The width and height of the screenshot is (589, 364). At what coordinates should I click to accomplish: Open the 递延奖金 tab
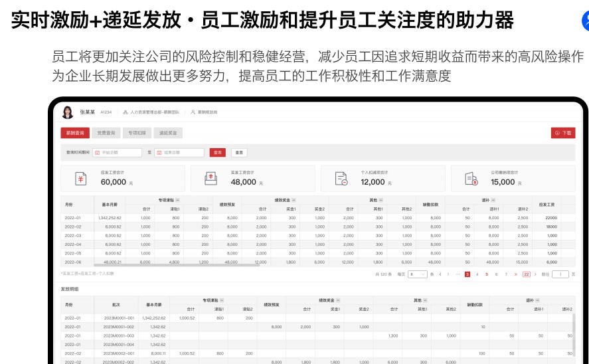[x=168, y=133]
